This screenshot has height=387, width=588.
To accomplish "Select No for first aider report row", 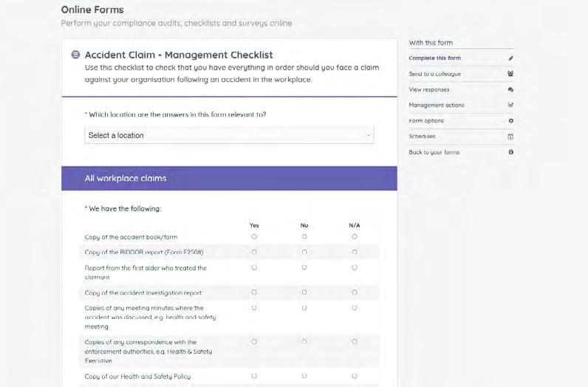I will (x=304, y=267).
